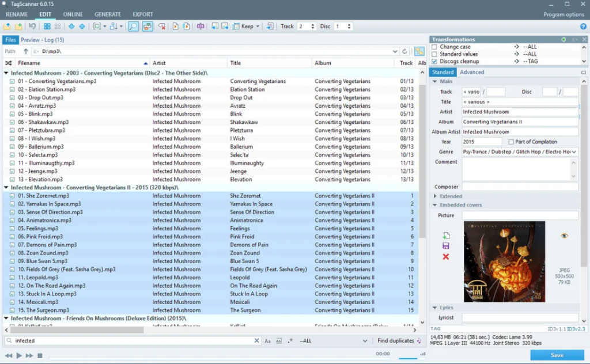Image resolution: width=590 pixels, height=364 pixels.
Task: Clear the 'infected' search text
Action: coord(256,341)
